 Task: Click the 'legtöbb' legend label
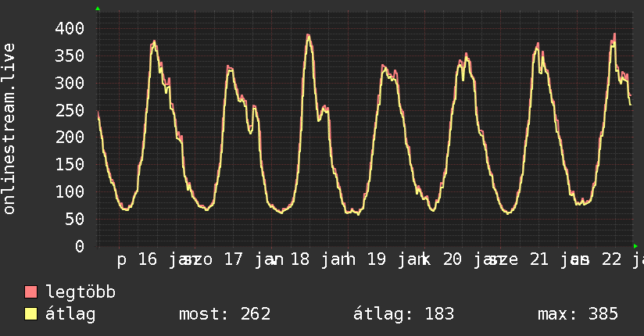80,292
